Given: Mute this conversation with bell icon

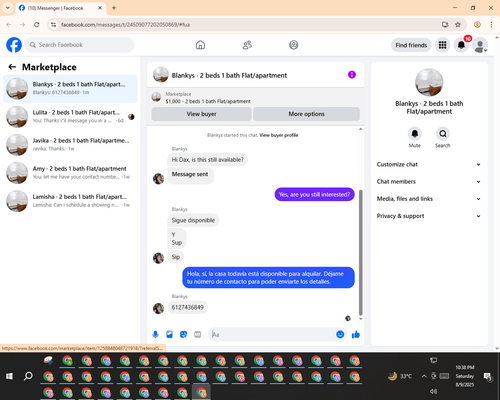Looking at the screenshot, I should point(415,134).
